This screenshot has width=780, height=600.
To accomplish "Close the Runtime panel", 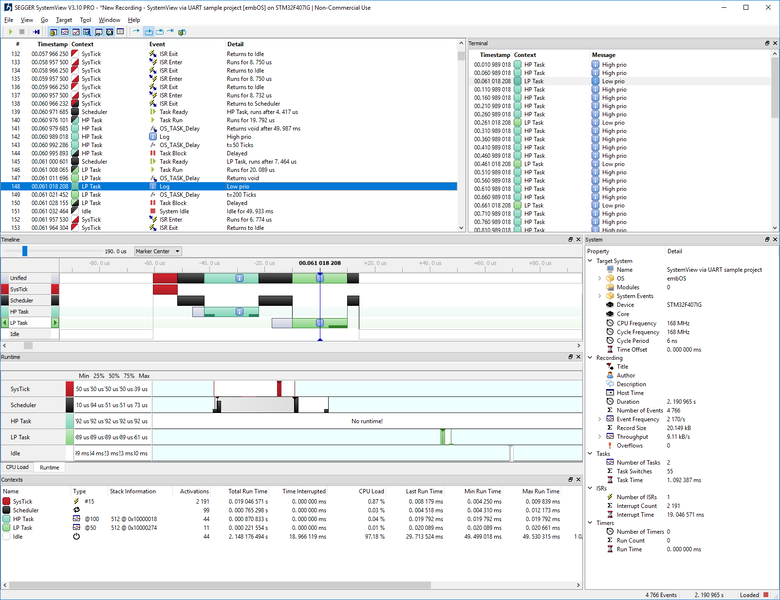I will (x=578, y=357).
